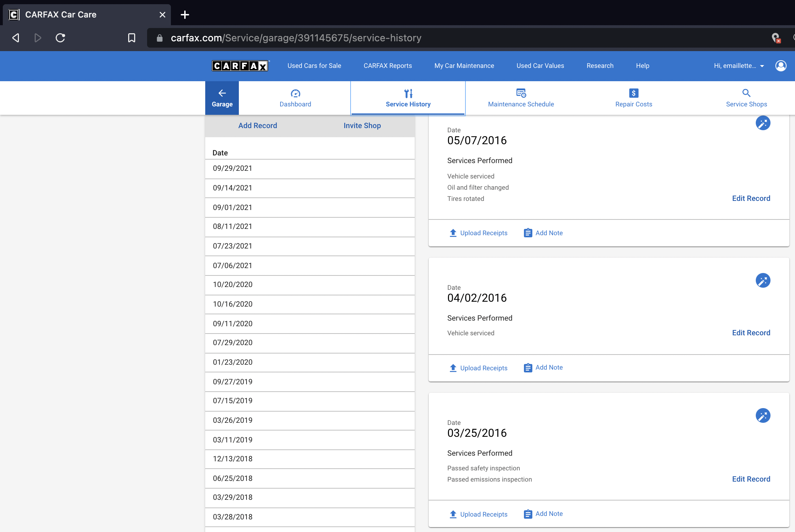Close the CARFAX Car Care tab
The width and height of the screenshot is (795, 532).
pos(162,15)
